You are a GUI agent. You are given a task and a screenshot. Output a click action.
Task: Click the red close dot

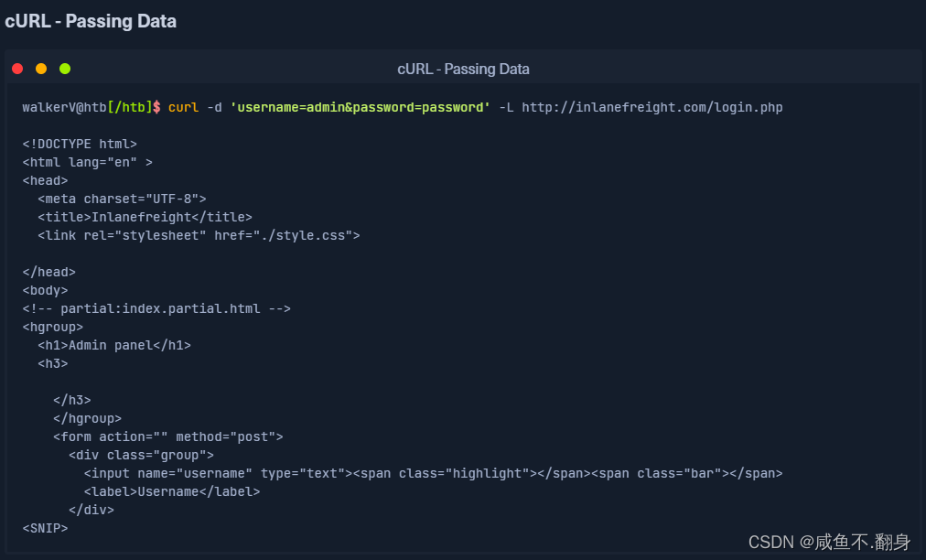pyautogui.click(x=17, y=69)
